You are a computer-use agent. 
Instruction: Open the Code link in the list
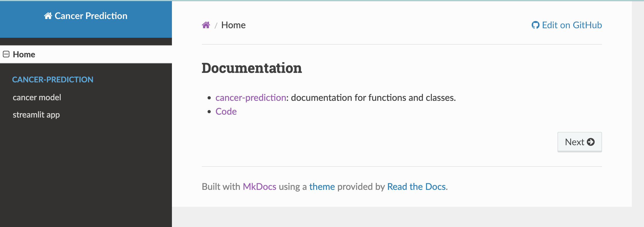tap(226, 111)
